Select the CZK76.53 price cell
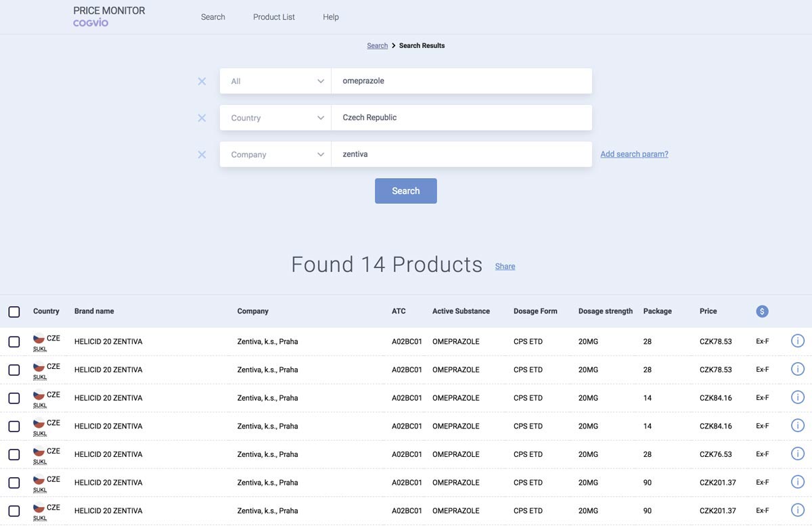 pyautogui.click(x=716, y=454)
